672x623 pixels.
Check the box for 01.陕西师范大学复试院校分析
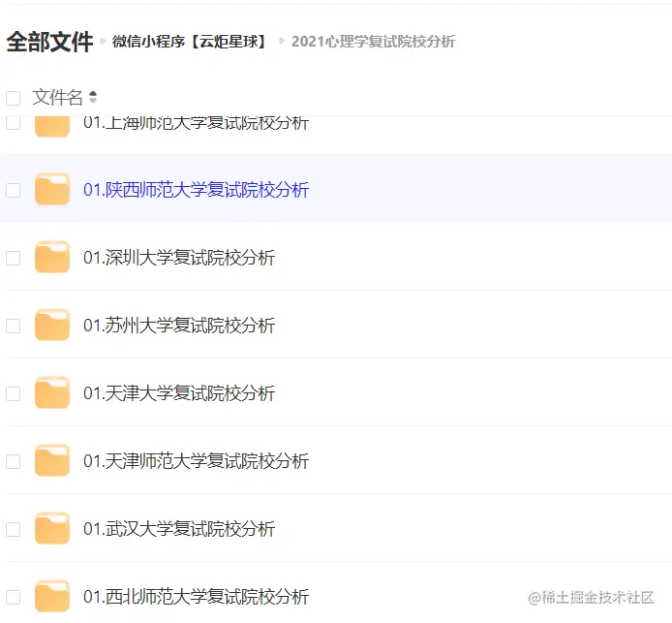coord(14,190)
